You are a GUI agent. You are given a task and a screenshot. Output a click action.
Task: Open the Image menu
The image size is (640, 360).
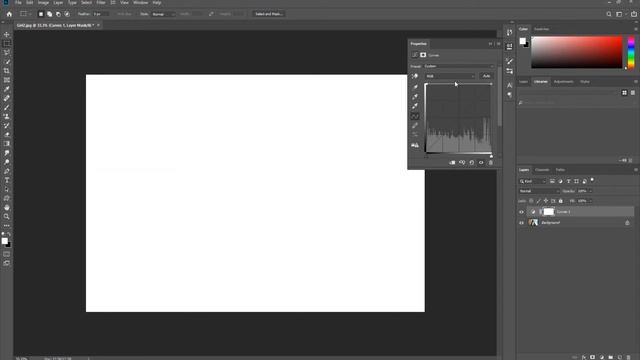[x=43, y=2]
